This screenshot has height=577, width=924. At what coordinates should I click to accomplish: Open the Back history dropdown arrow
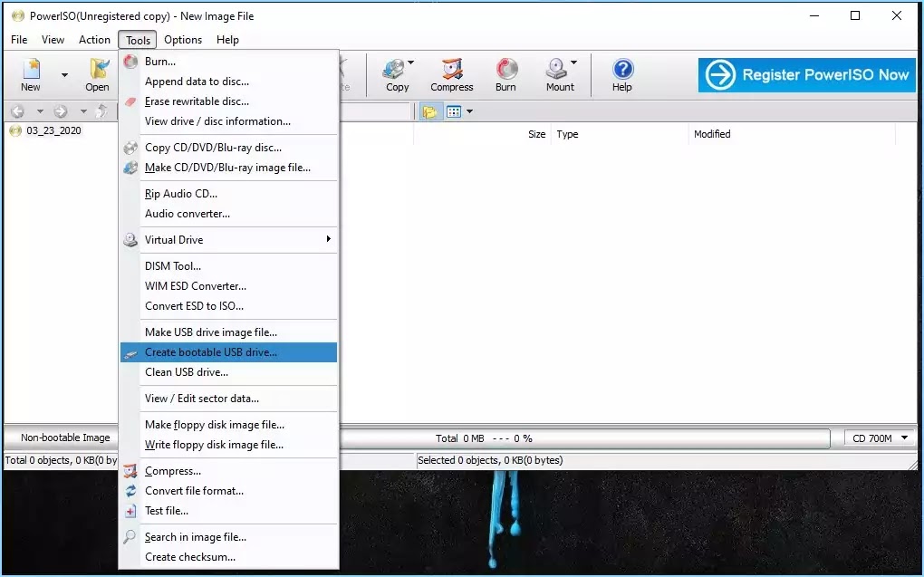coord(40,111)
